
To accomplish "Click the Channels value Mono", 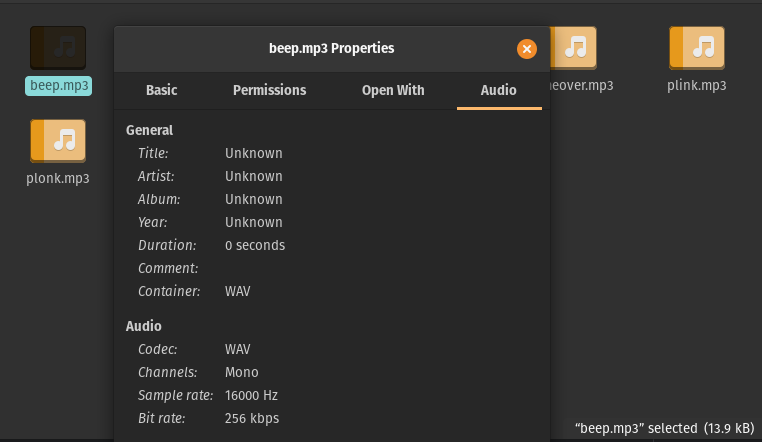I will tap(242, 372).
